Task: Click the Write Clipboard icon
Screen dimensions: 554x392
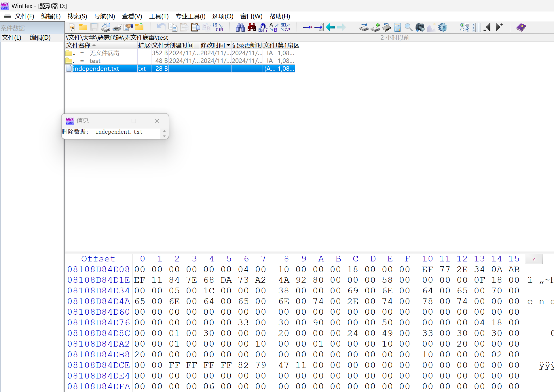Action: 195,28
